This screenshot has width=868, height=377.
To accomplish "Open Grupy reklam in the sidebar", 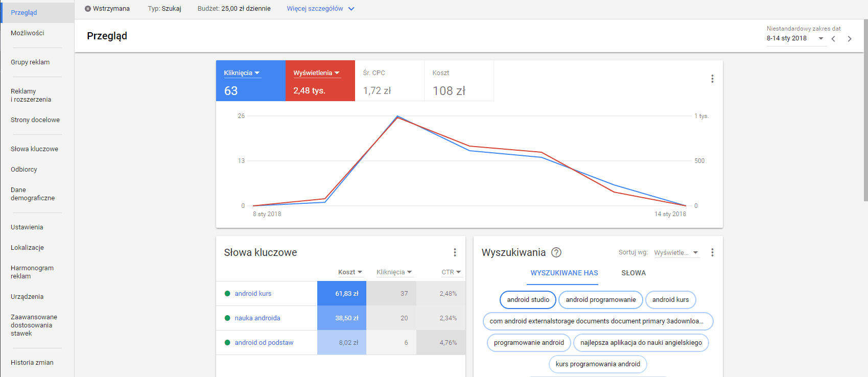I will tap(30, 62).
